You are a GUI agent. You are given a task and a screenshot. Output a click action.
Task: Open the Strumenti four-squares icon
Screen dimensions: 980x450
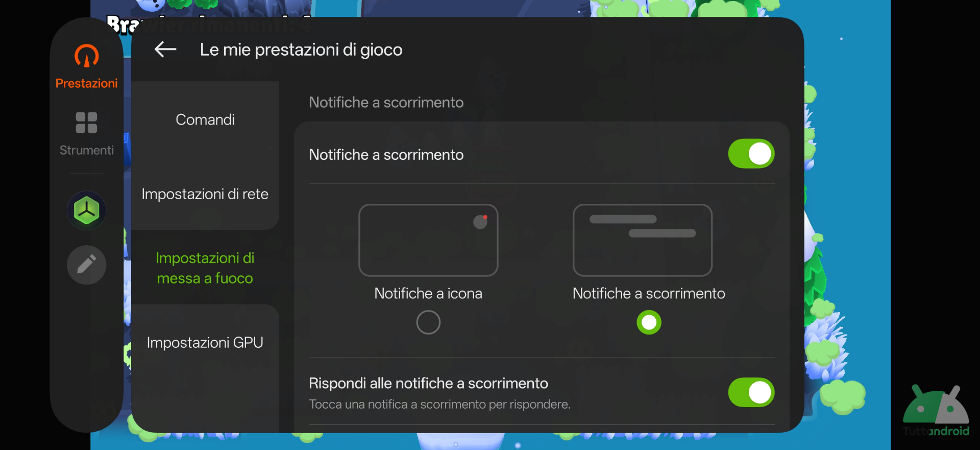86,123
